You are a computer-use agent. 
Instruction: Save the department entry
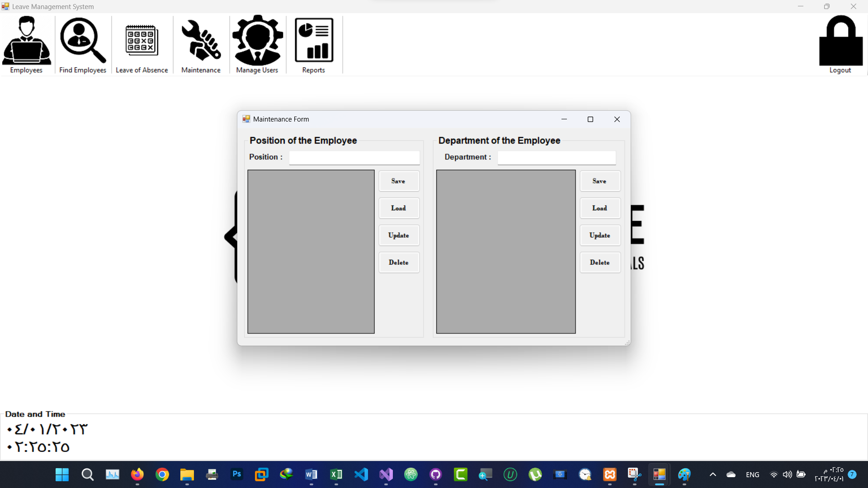[x=600, y=181]
